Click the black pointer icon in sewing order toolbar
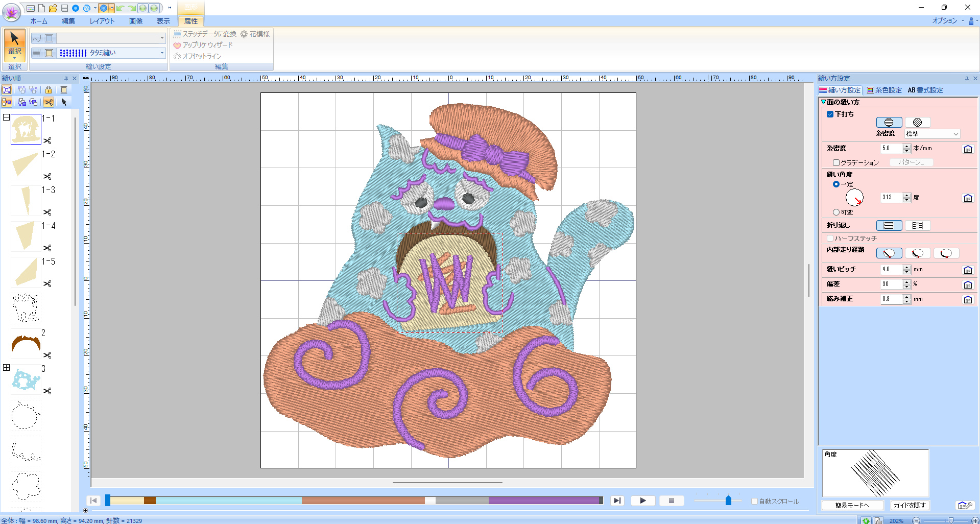This screenshot has width=980, height=524. [x=64, y=102]
